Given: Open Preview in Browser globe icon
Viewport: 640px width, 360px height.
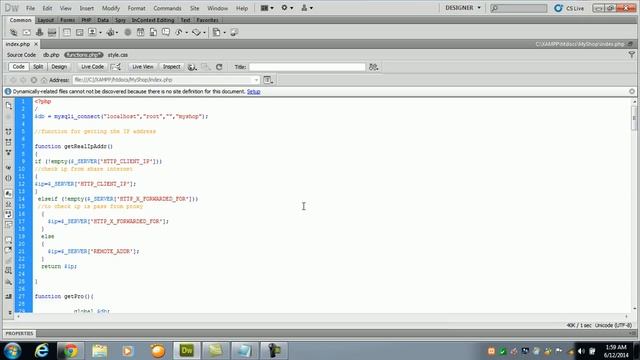Looking at the screenshot, I should pyautogui.click(x=192, y=67).
